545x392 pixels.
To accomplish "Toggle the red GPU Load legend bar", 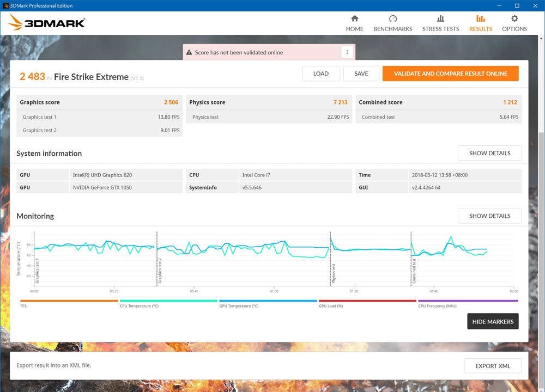I will (367, 301).
